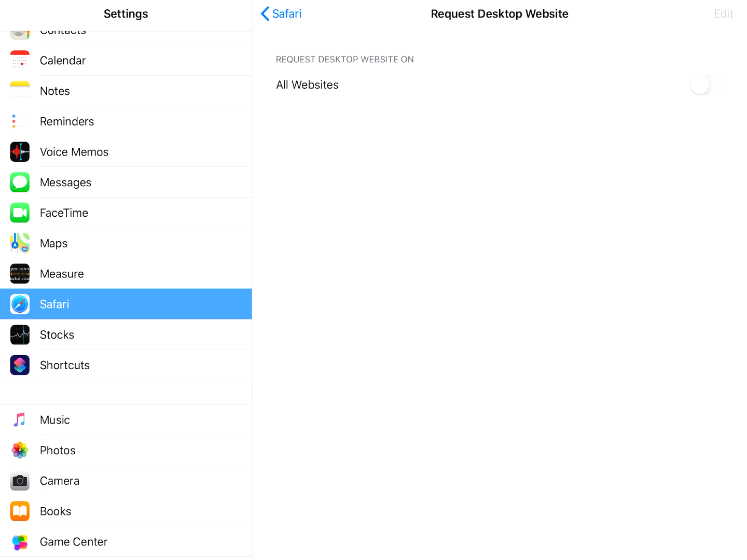This screenshot has height=560, width=747.
Task: Open the Camera settings row
Action: click(126, 481)
